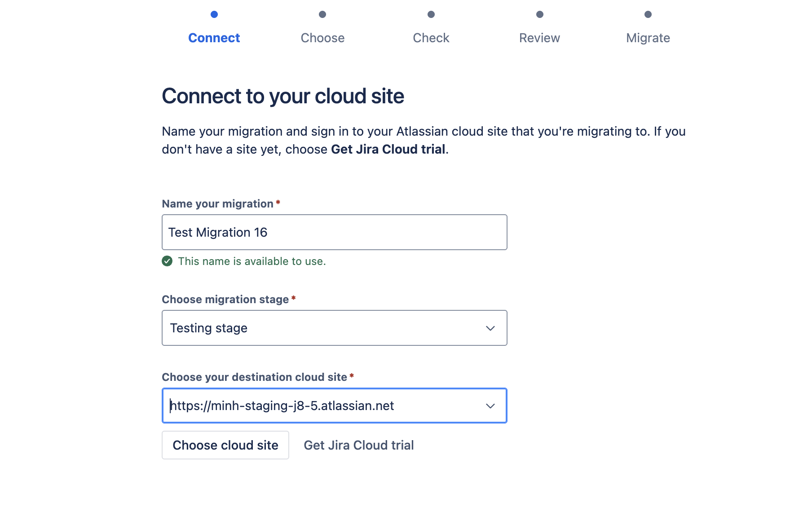The image size is (812, 512).
Task: Open the destination cloud site combo box
Action: [x=335, y=406]
